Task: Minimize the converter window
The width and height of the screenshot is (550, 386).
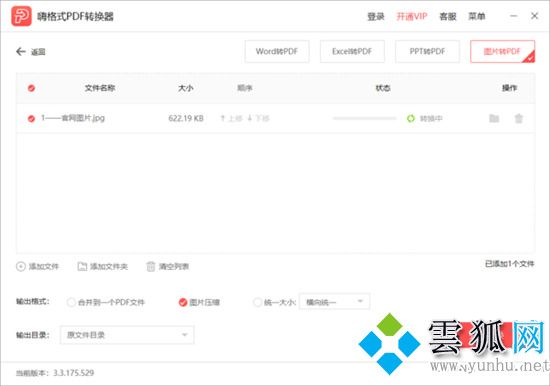Action: pyautogui.click(x=514, y=16)
